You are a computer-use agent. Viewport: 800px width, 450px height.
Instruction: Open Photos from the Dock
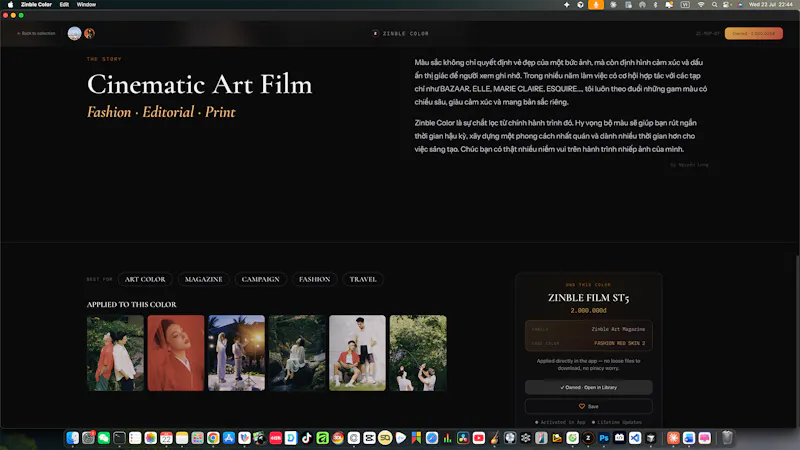coord(151,438)
